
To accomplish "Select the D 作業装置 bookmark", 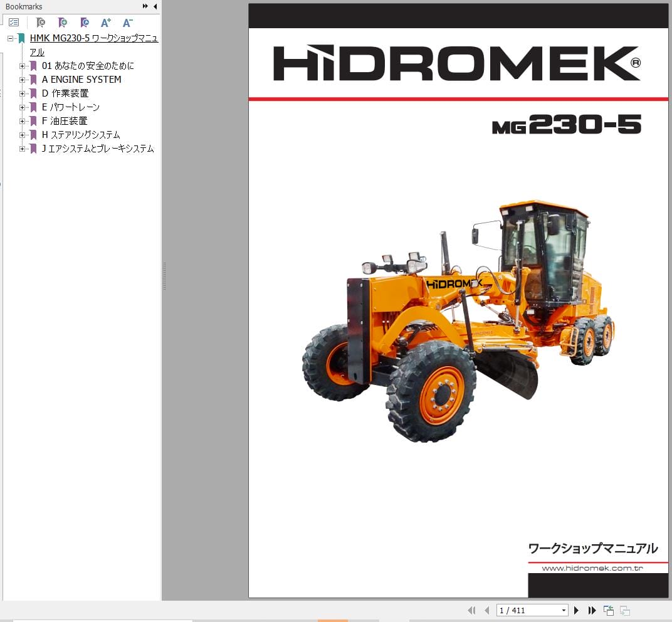I will (65, 93).
